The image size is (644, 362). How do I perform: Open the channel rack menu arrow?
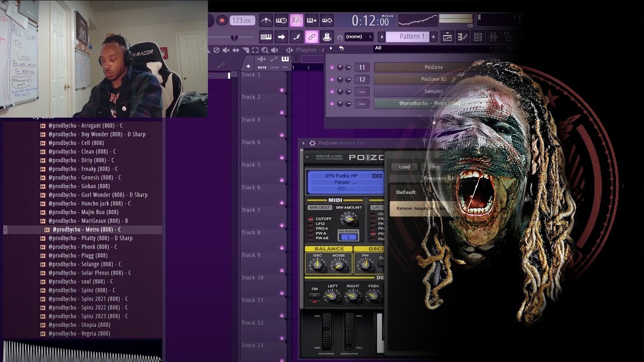tap(331, 48)
